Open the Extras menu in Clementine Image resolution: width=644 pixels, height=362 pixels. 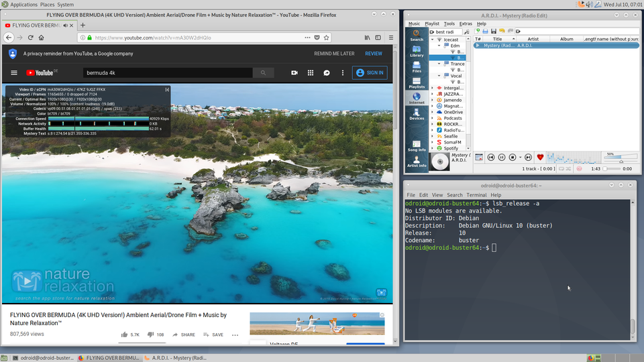(x=466, y=24)
